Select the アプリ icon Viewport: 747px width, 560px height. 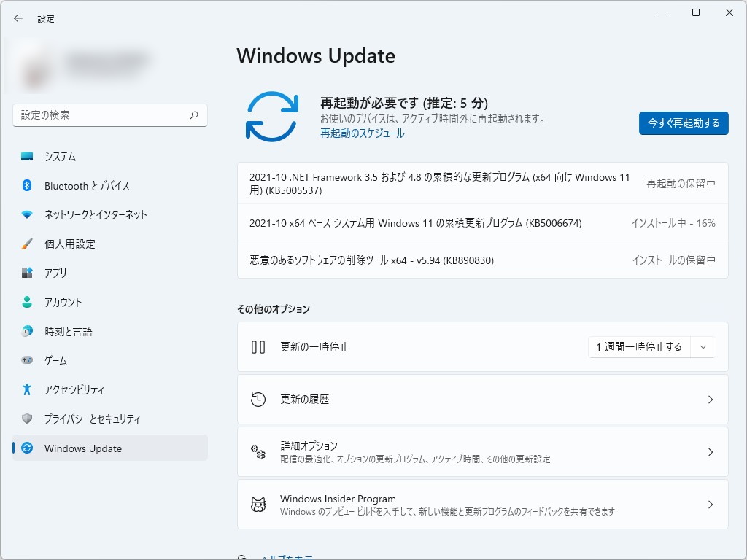tap(26, 273)
